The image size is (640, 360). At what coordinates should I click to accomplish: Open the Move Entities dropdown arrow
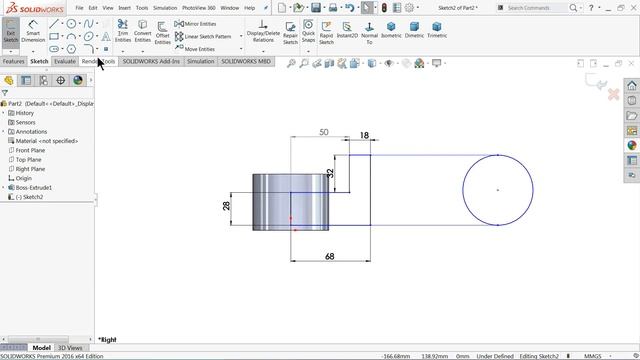241,49
